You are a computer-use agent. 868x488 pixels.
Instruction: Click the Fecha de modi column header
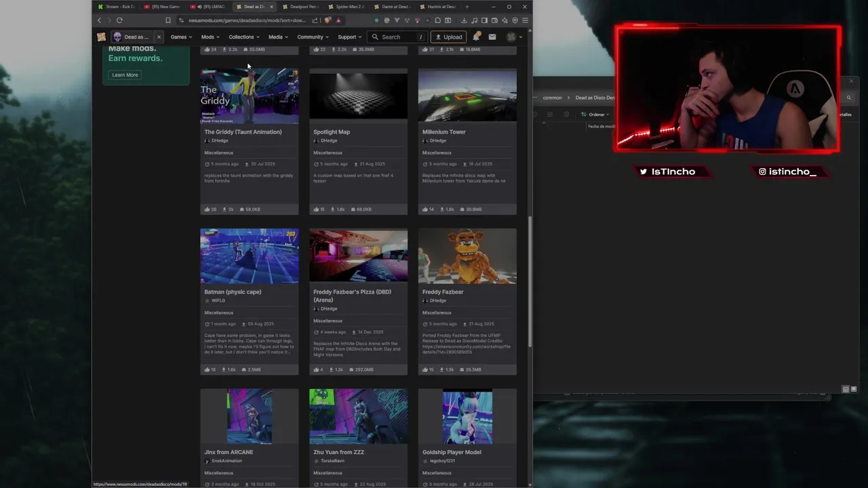[x=601, y=126]
